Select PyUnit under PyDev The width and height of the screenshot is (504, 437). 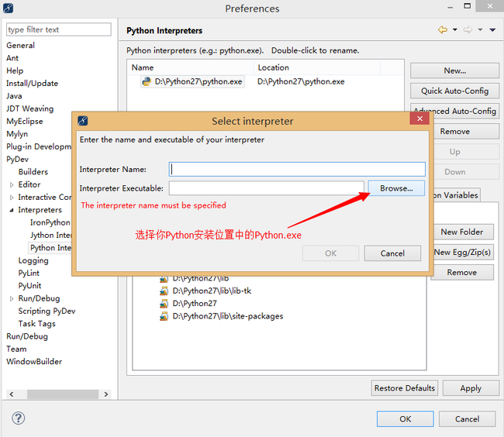(x=29, y=286)
